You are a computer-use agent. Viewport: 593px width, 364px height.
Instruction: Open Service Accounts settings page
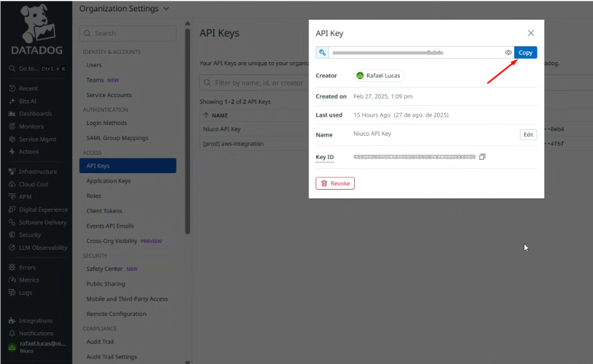point(109,95)
